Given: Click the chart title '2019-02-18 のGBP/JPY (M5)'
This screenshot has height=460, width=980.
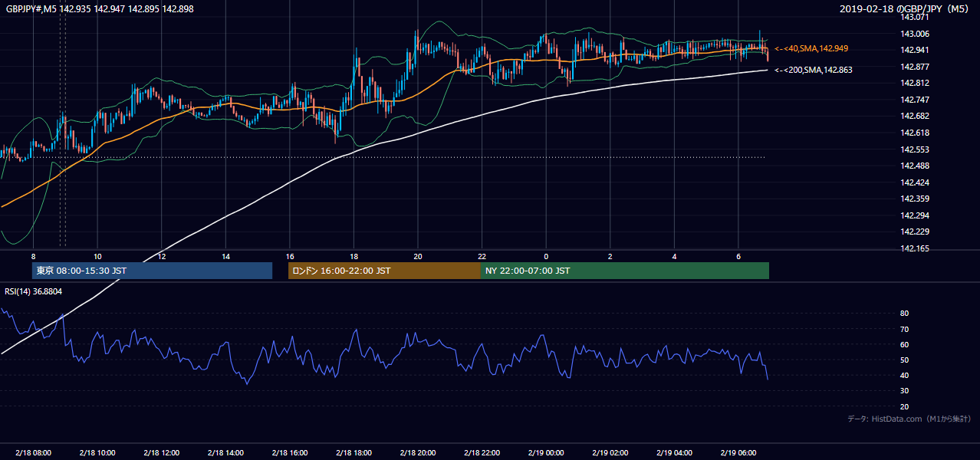Looking at the screenshot, I should pos(904,8).
